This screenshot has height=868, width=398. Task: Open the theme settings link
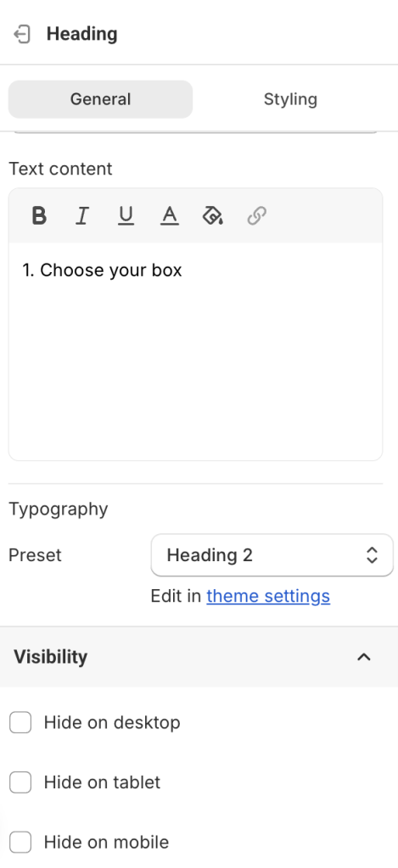click(x=268, y=596)
